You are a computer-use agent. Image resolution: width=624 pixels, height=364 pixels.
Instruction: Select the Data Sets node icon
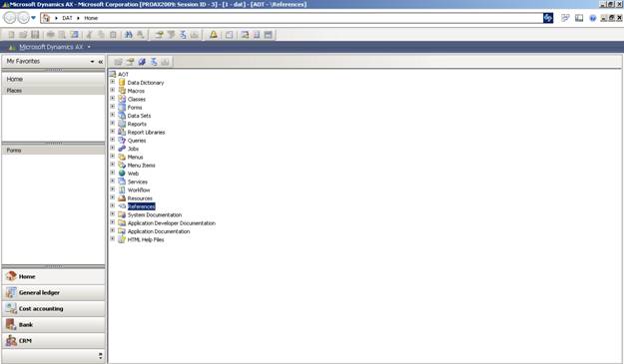tap(122, 116)
